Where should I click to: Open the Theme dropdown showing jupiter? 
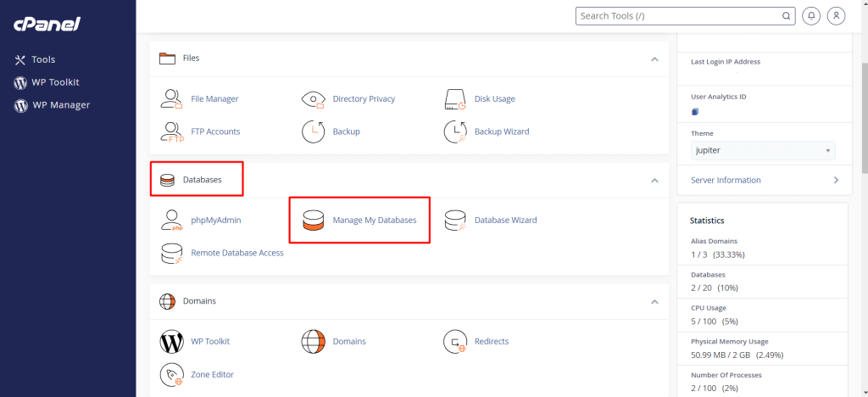pyautogui.click(x=764, y=151)
